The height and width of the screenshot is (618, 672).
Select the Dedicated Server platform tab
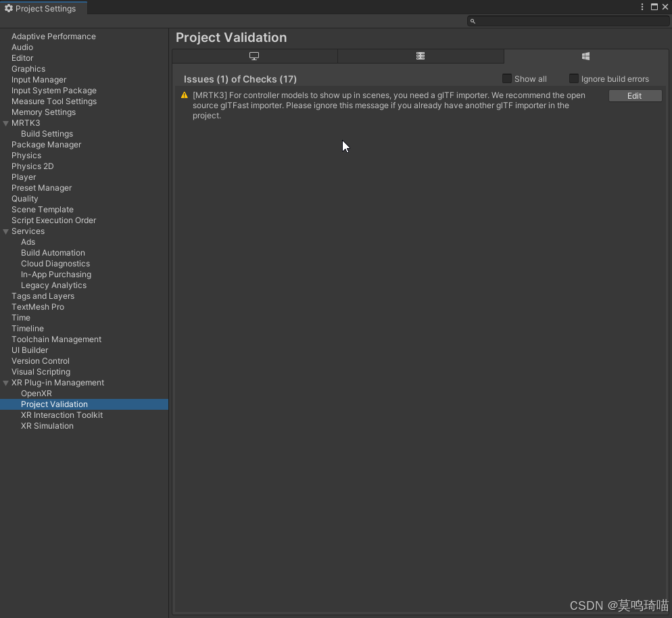[421, 56]
